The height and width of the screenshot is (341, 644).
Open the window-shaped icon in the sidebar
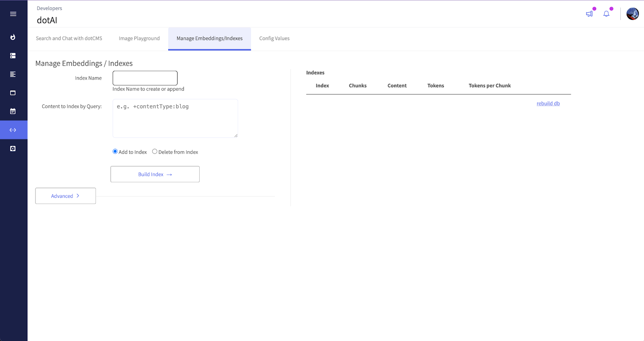(x=13, y=93)
